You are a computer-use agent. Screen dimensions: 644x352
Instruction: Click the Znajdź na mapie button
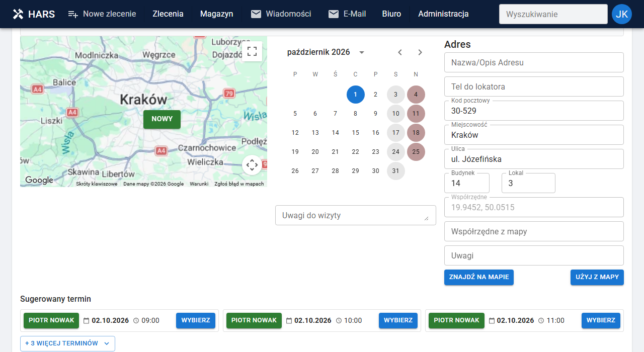pyautogui.click(x=479, y=277)
